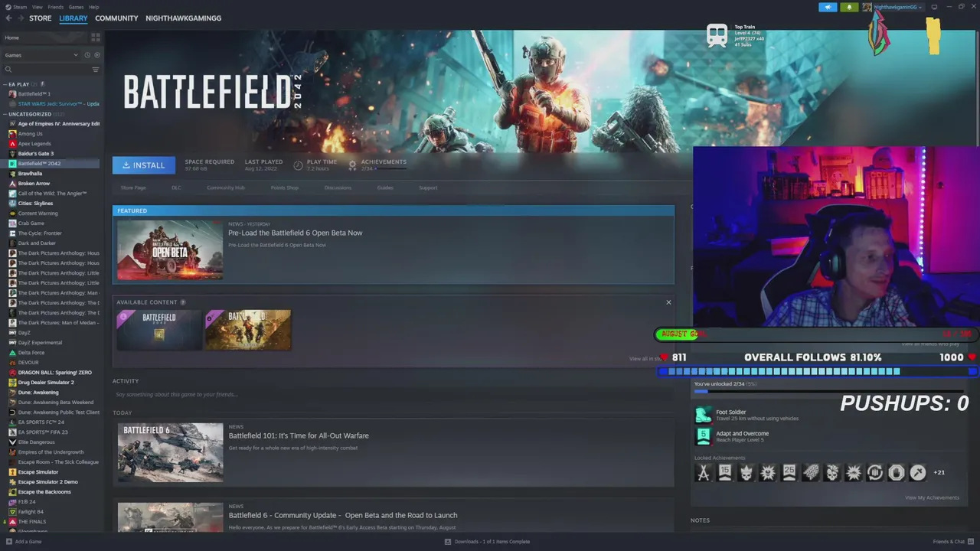
Task: Open the NighthawkgaminGG account dropdown
Action: pyautogui.click(x=898, y=7)
